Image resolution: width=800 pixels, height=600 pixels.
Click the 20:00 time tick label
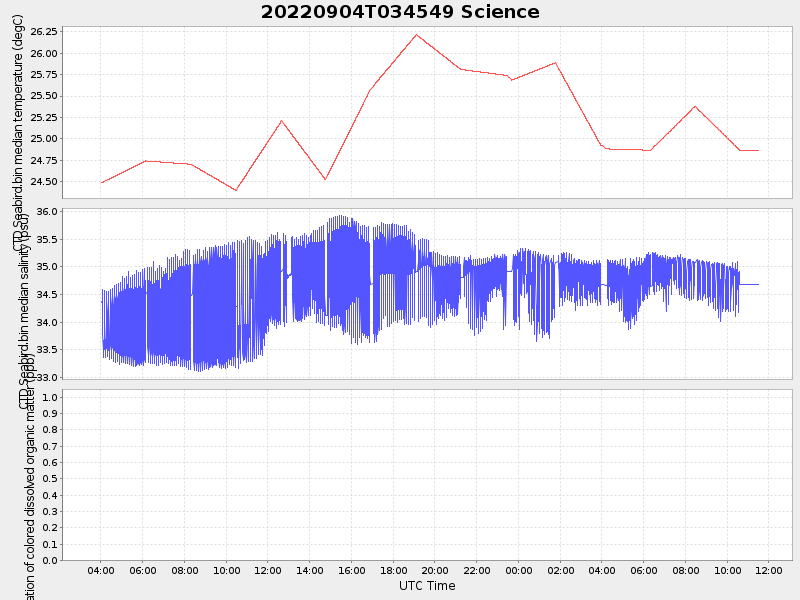click(435, 570)
